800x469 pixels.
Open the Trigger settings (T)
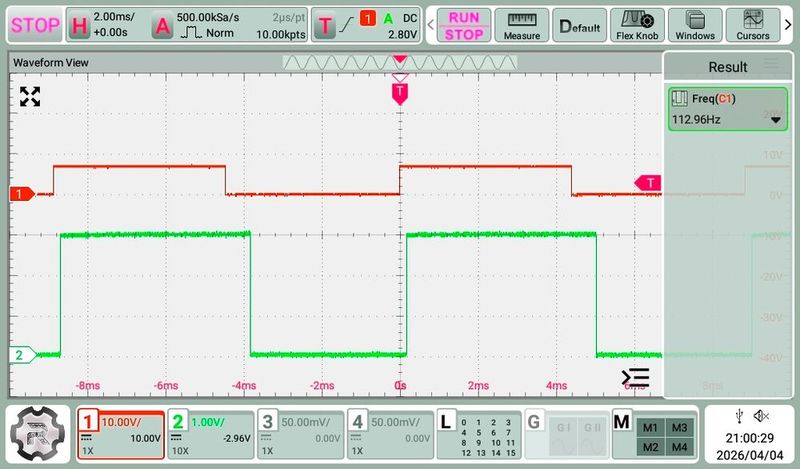[325, 25]
